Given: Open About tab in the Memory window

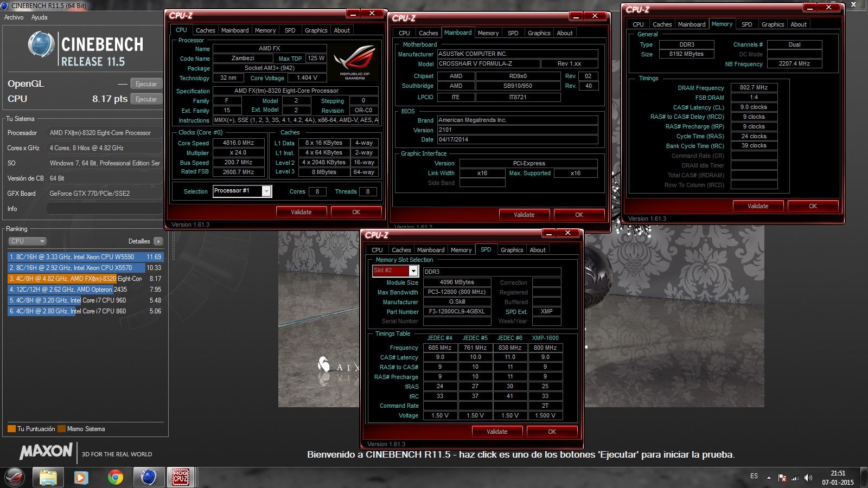Looking at the screenshot, I should [x=798, y=24].
